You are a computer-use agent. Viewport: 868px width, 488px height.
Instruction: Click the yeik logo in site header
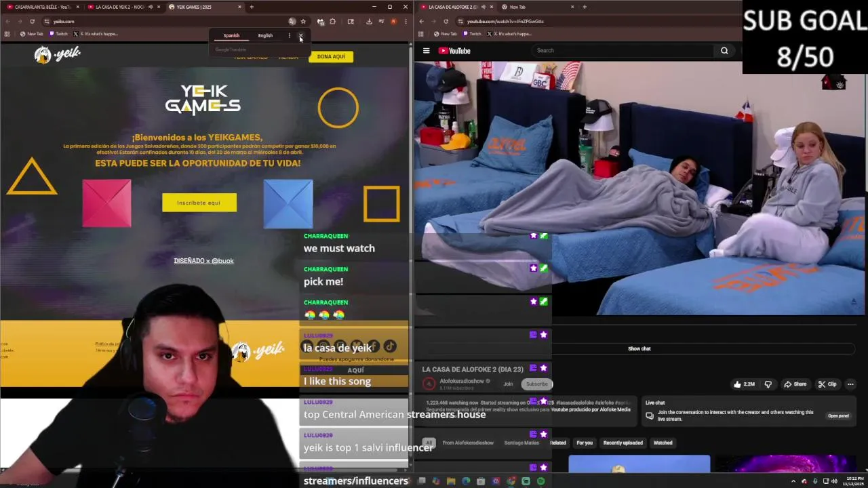pos(58,54)
